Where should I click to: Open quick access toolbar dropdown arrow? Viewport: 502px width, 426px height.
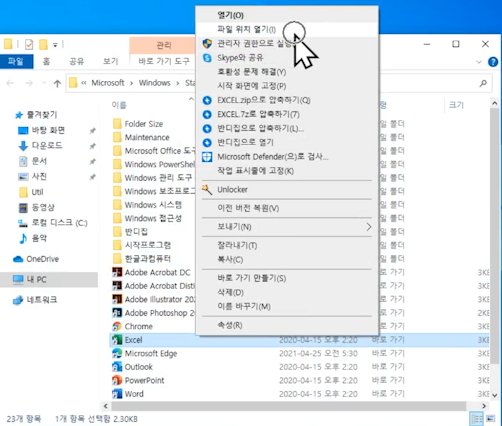click(55, 45)
